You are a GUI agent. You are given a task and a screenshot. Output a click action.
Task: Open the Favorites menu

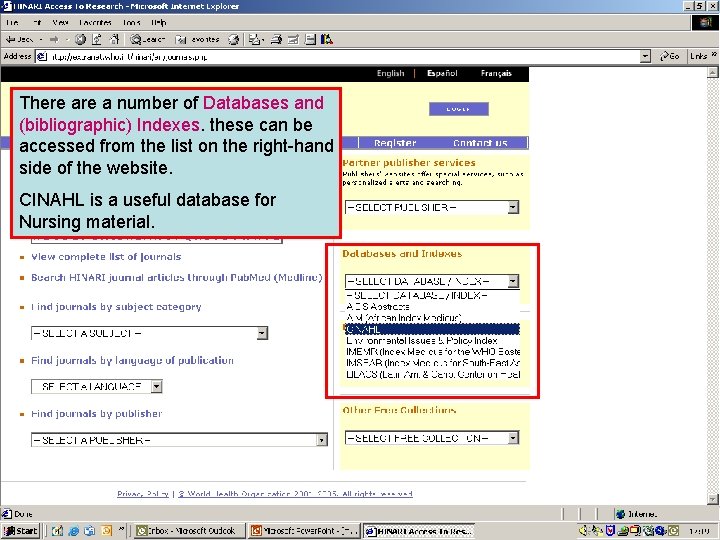point(96,22)
